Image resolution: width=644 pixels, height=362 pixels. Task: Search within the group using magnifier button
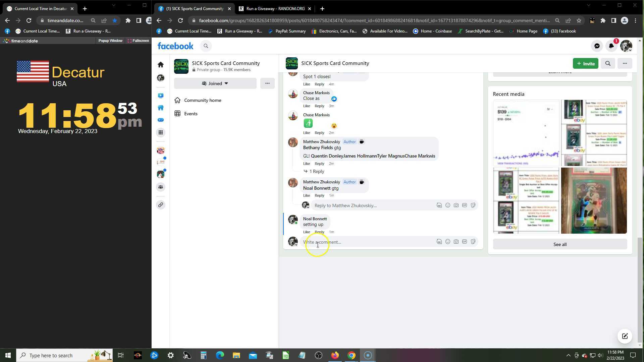pyautogui.click(x=607, y=63)
